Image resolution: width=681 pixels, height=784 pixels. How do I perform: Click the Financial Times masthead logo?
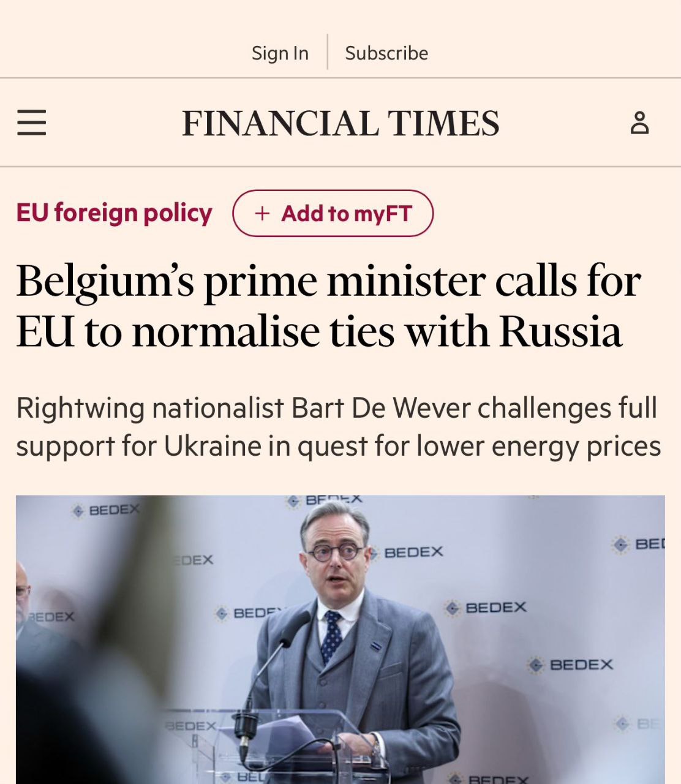(340, 123)
